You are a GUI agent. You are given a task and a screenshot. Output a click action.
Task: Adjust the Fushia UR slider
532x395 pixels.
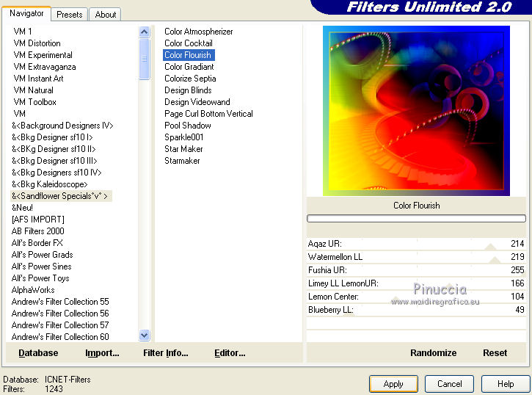click(416, 270)
